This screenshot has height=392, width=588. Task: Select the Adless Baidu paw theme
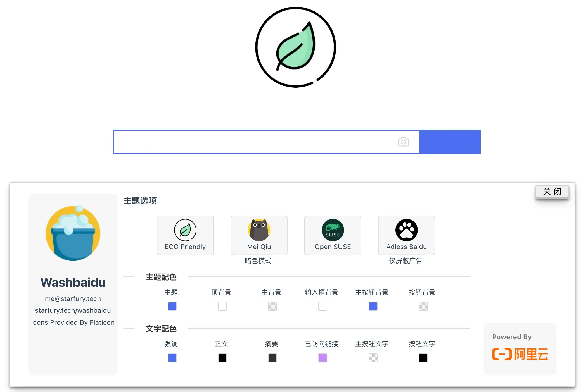(x=406, y=230)
